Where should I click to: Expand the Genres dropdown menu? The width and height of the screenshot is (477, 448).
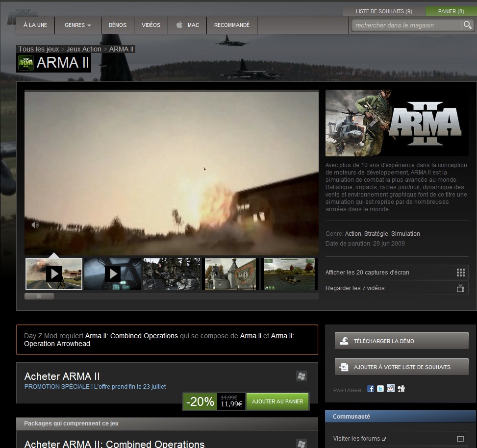pos(78,25)
